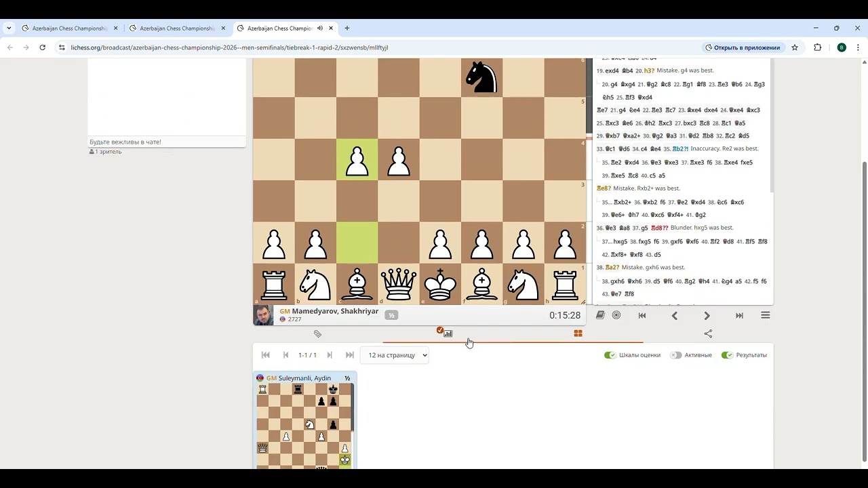Click move Re8? in the move list
The height and width of the screenshot is (488, 868).
604,188
